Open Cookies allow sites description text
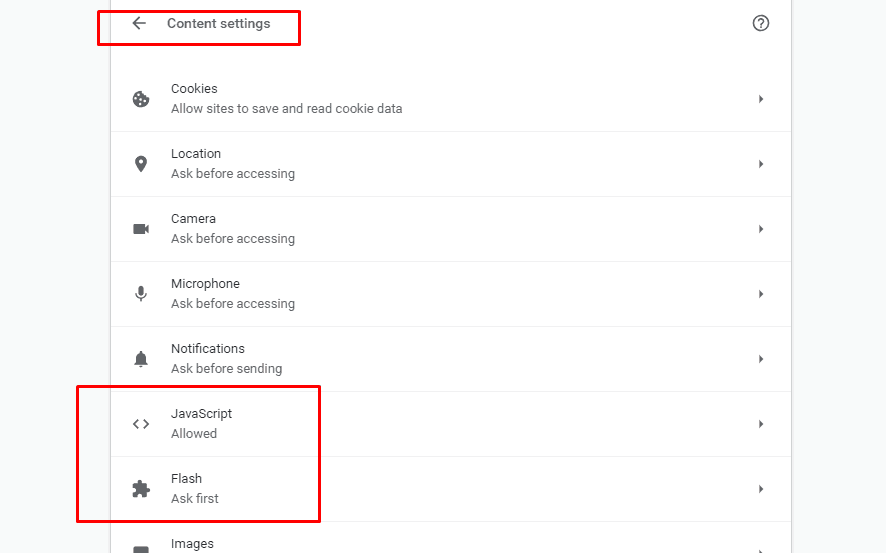This screenshot has height=553, width=886. point(286,108)
